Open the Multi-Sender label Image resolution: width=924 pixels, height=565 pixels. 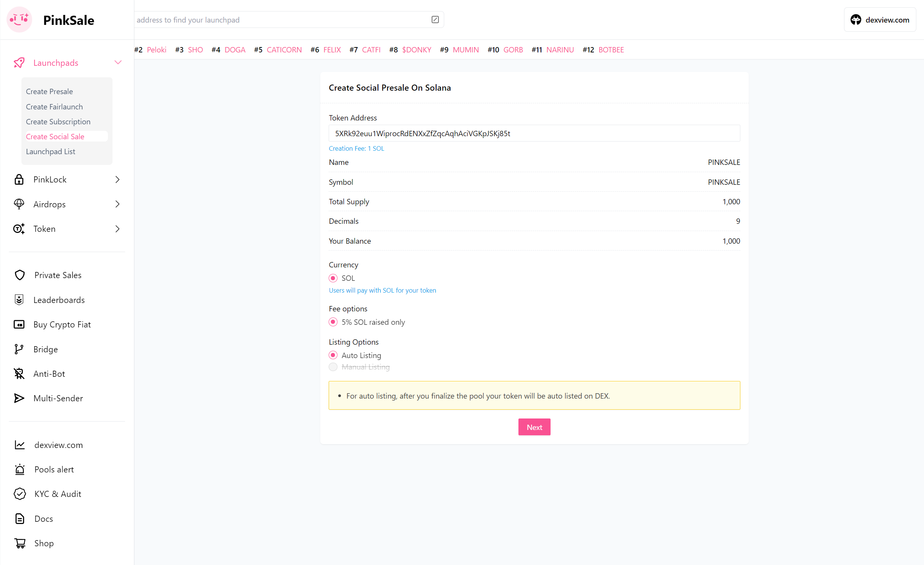point(58,398)
